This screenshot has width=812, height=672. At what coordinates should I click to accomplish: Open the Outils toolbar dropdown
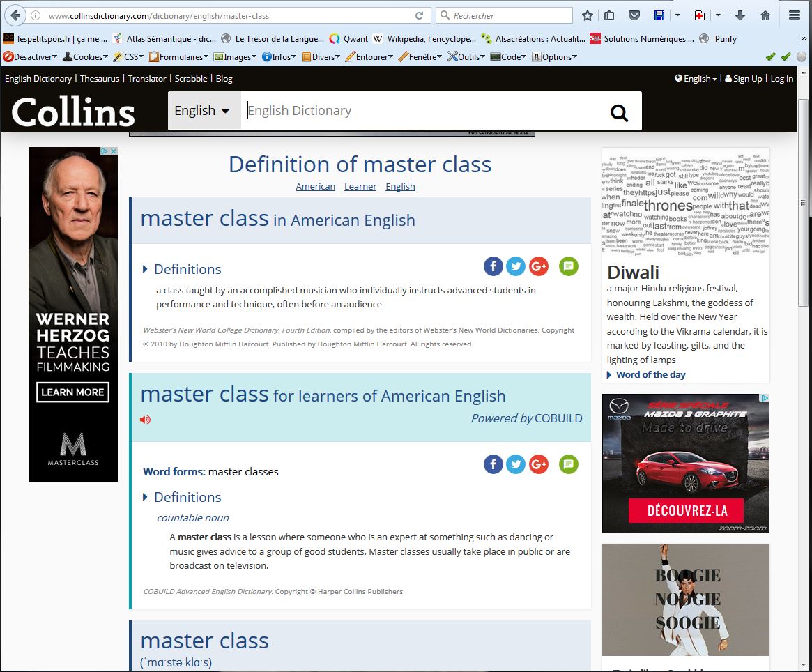[x=466, y=56]
